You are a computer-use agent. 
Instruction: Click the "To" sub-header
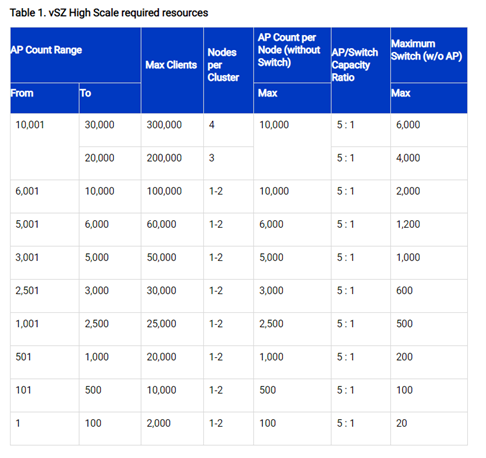110,98
